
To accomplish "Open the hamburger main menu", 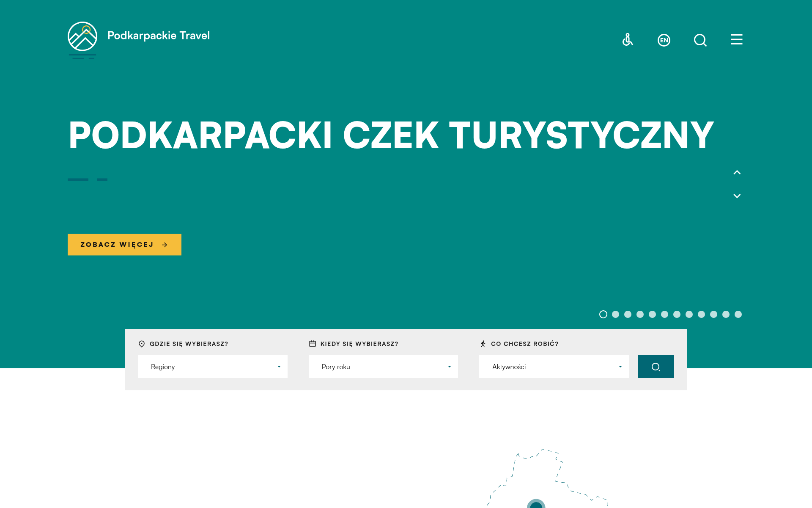I will coord(737,39).
